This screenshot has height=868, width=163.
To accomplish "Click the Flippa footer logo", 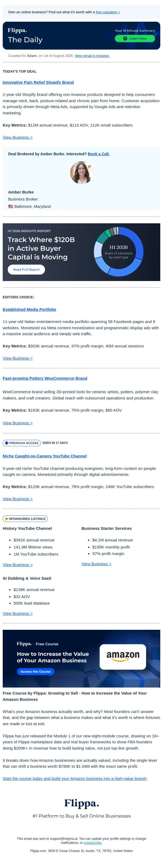I will (x=81, y=804).
